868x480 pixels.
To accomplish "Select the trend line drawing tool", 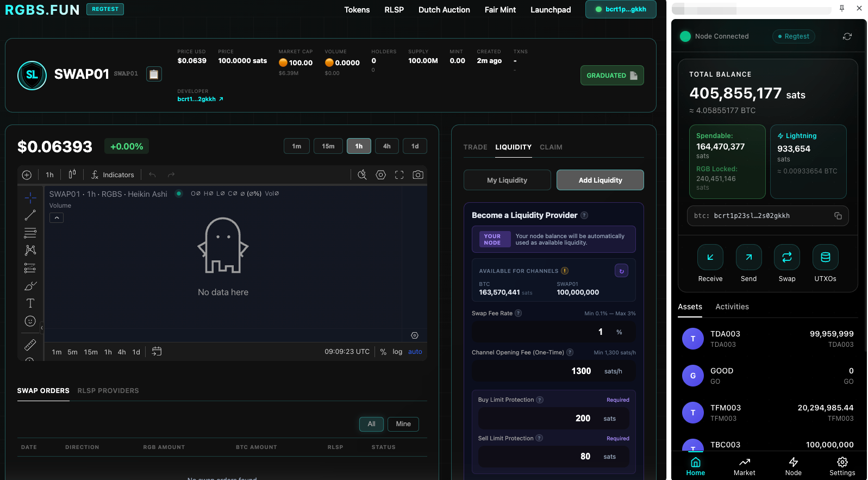I will tap(30, 215).
